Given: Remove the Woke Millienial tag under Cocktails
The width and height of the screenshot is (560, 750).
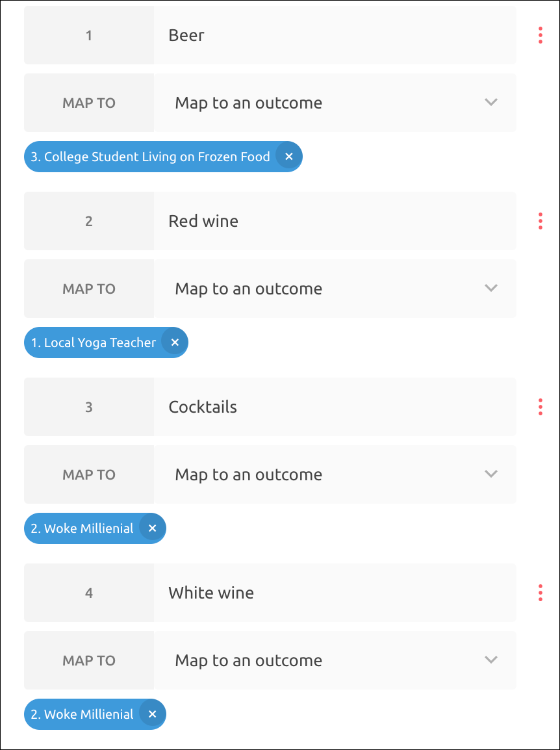Looking at the screenshot, I should pos(151,528).
